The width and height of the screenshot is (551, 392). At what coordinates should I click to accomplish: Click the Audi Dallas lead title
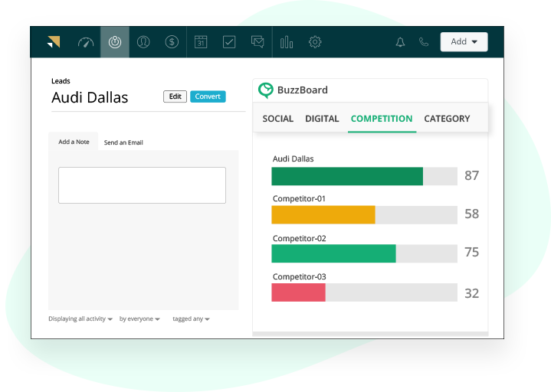(x=90, y=97)
